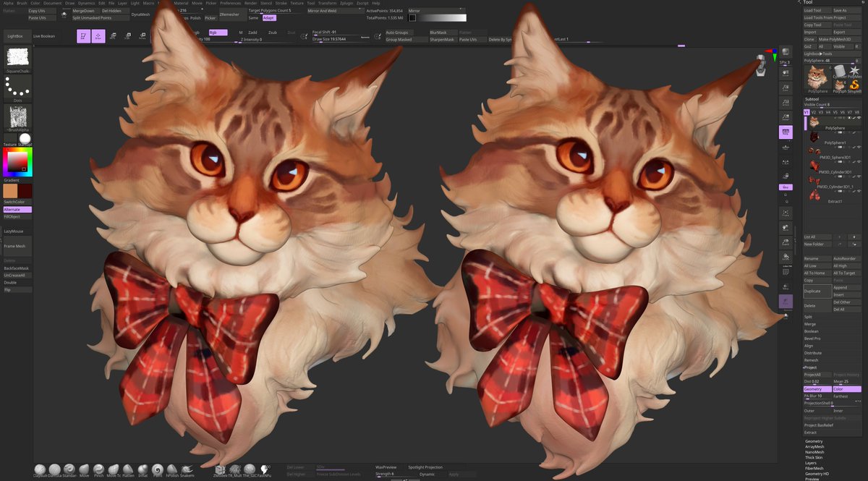Image resolution: width=868 pixels, height=481 pixels.
Task: Select the PolyMesh star tool thumbnail
Action: 854,71
